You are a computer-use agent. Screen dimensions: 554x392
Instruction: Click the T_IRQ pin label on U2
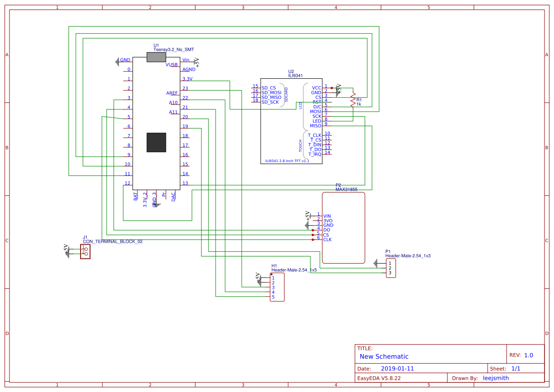click(315, 154)
